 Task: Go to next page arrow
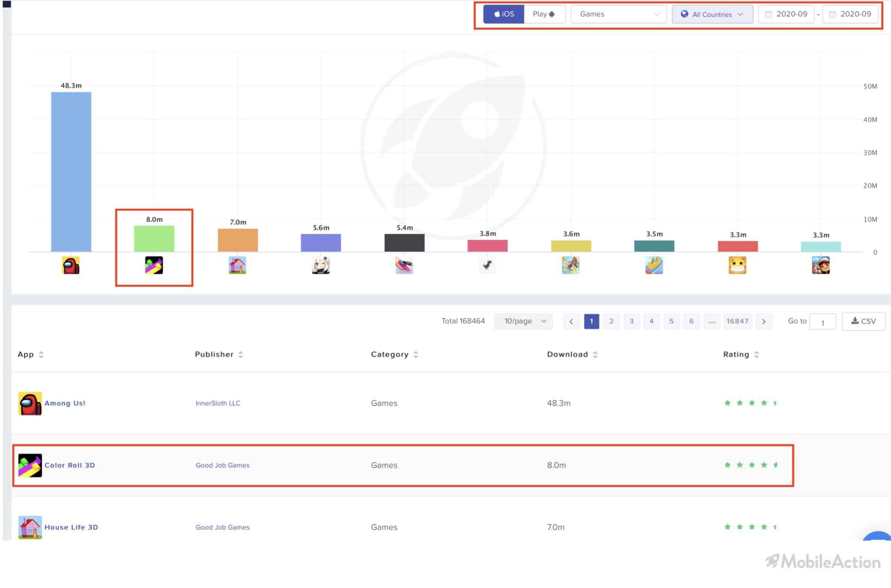tap(764, 321)
